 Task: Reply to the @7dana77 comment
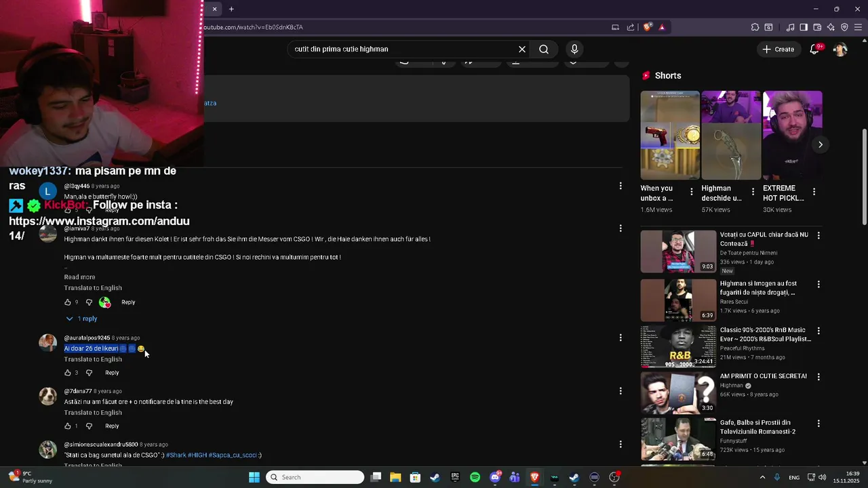(112, 426)
